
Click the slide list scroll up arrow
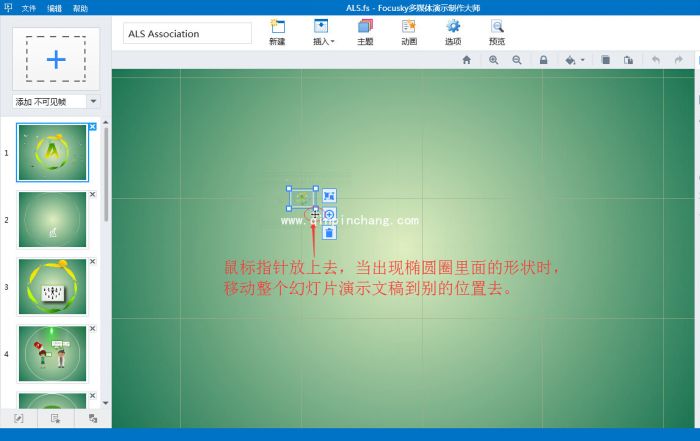coord(106,122)
